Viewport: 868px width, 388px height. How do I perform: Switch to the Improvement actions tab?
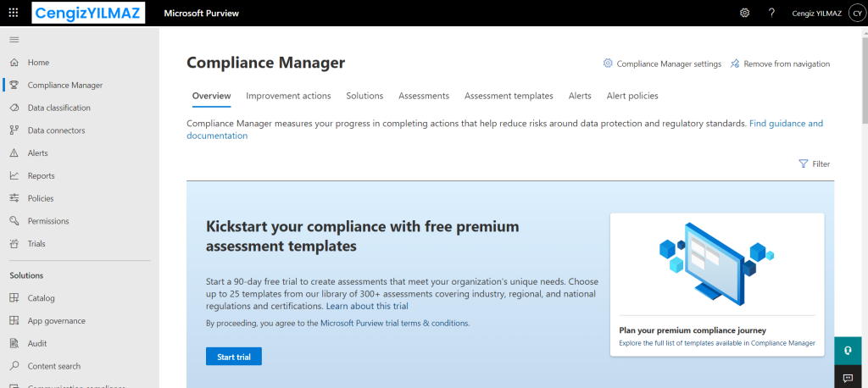[x=288, y=96]
